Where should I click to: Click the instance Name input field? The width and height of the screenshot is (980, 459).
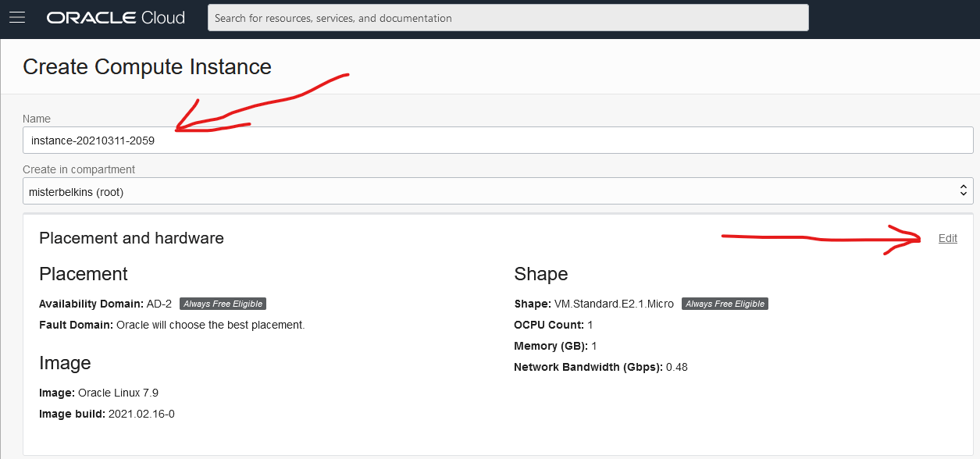[x=498, y=141]
